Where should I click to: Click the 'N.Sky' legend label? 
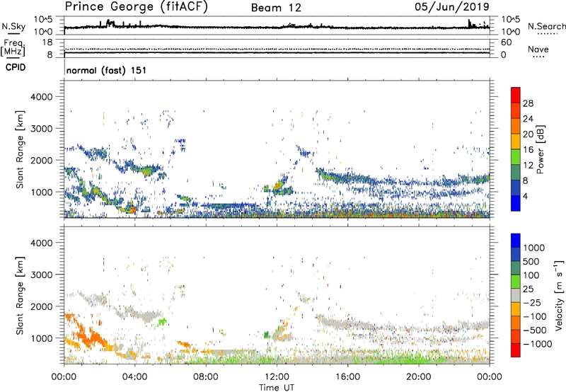[x=13, y=27]
